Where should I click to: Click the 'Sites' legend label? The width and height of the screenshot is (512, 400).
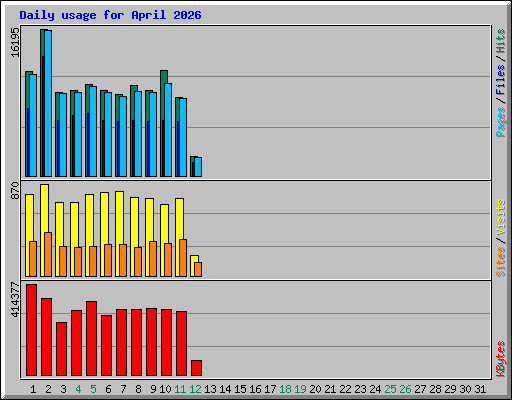(x=501, y=262)
